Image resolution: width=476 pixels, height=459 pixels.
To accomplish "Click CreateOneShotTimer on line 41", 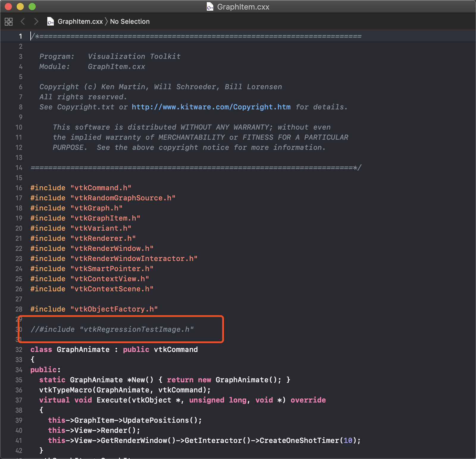I will coord(300,441).
